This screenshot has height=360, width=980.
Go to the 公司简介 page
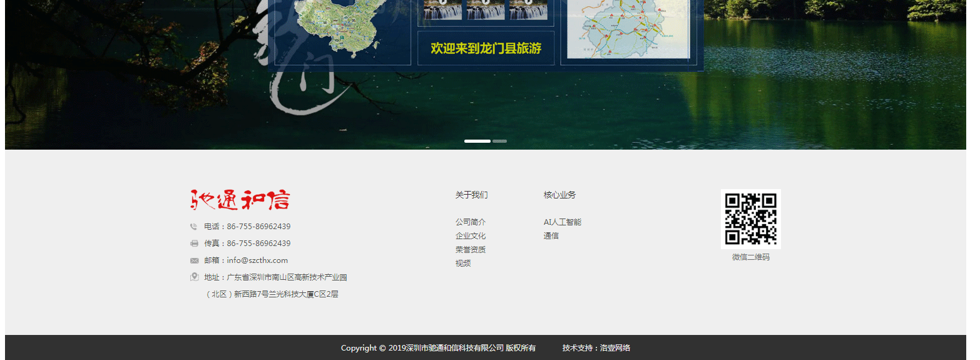coord(470,222)
